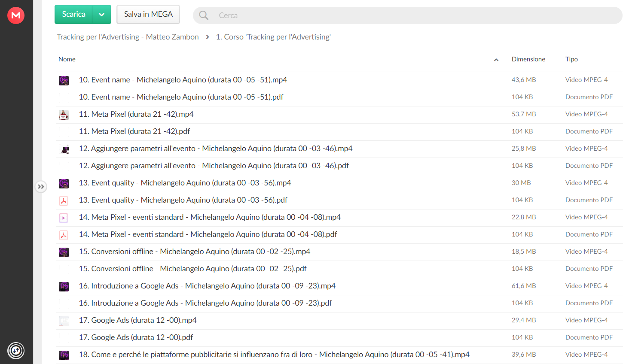The height and width of the screenshot is (364, 623).
Task: Click 43,6 MB size cell
Action: point(524,80)
